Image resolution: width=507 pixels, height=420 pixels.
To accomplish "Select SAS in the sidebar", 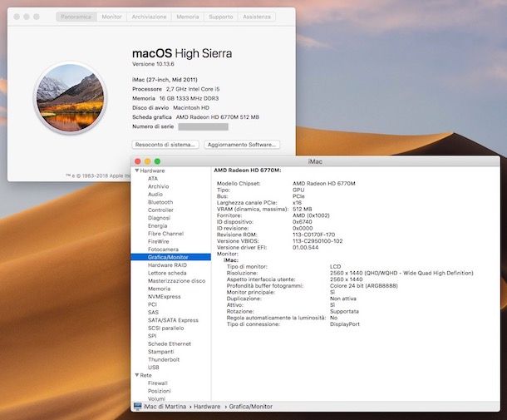I will click(153, 312).
